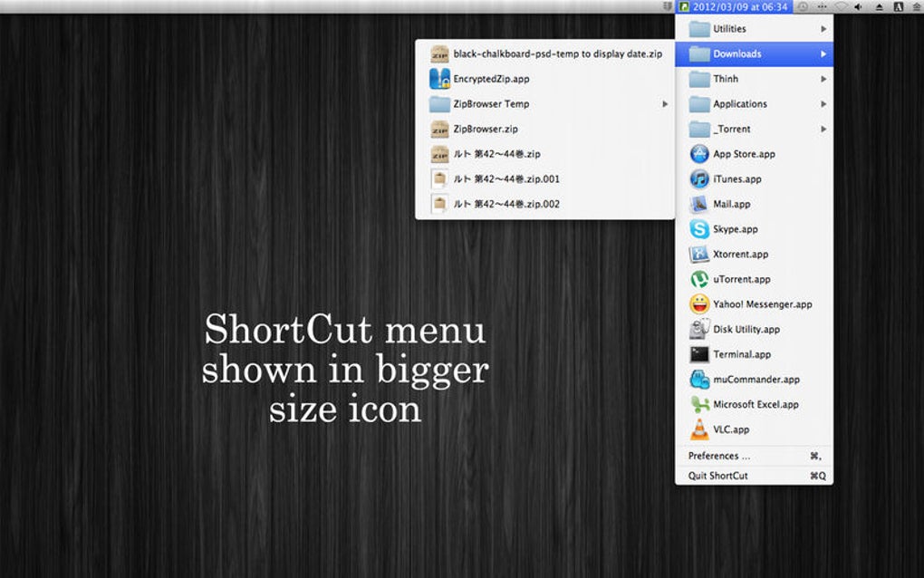Launch uTorrent.app green icon
Viewport: 924px width, 578px height.
699,279
